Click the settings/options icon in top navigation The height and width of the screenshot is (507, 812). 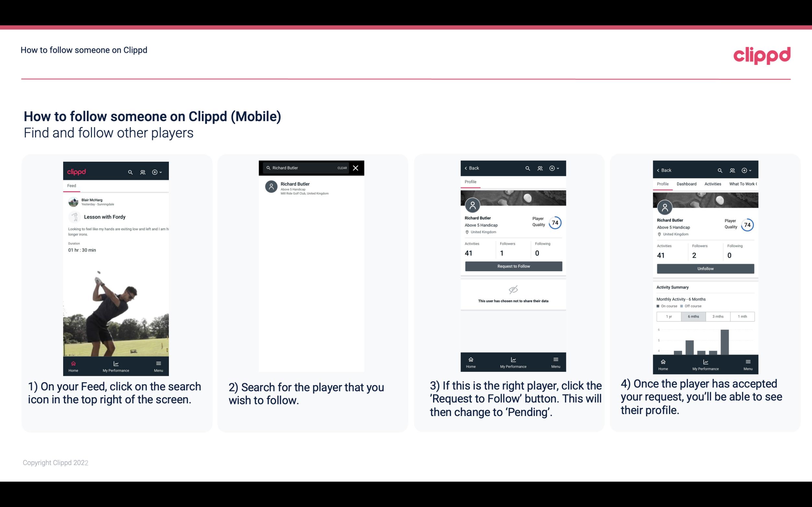coord(156,171)
